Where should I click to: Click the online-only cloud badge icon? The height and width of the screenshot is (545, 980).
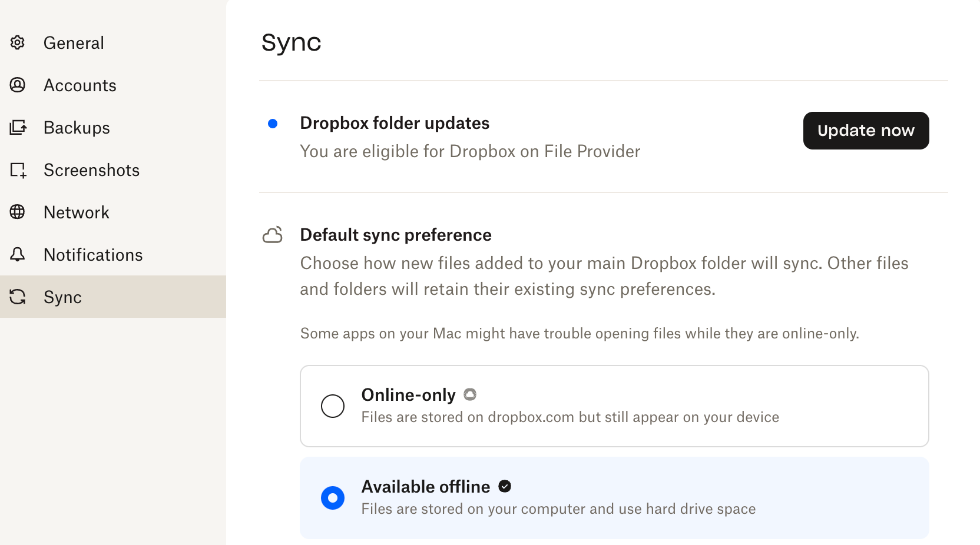pos(470,394)
